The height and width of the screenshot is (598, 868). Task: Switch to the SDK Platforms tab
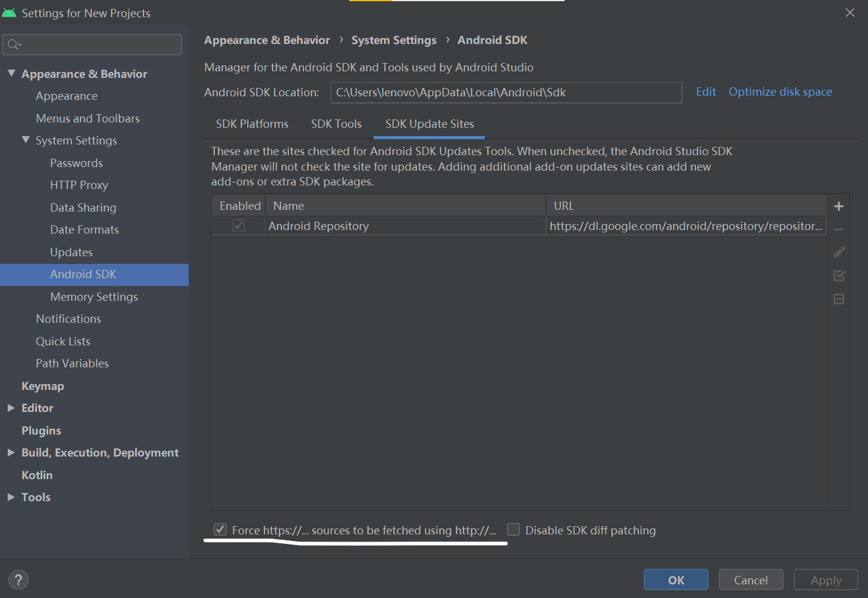click(252, 124)
